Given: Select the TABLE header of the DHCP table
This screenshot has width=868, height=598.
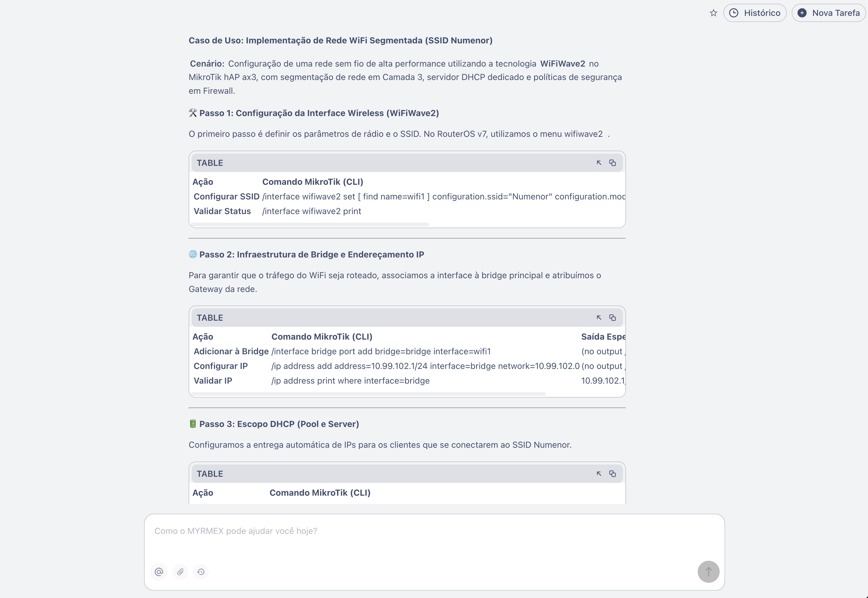Looking at the screenshot, I should 210,474.
